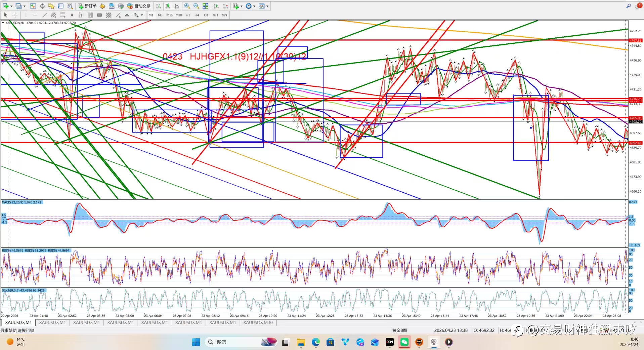This screenshot has width=644, height=350.
Task: Switch chart to candlestick display
Action: (x=168, y=6)
